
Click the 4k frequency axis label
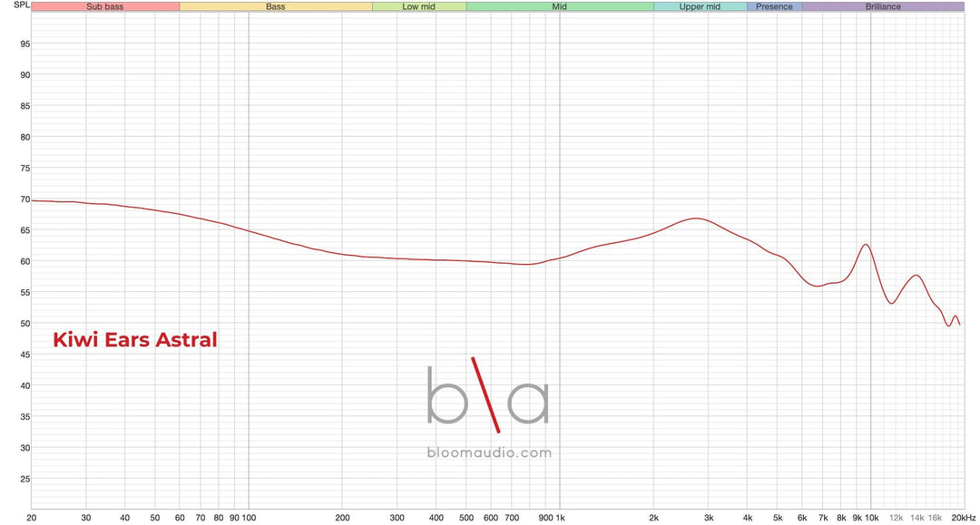pyautogui.click(x=748, y=518)
